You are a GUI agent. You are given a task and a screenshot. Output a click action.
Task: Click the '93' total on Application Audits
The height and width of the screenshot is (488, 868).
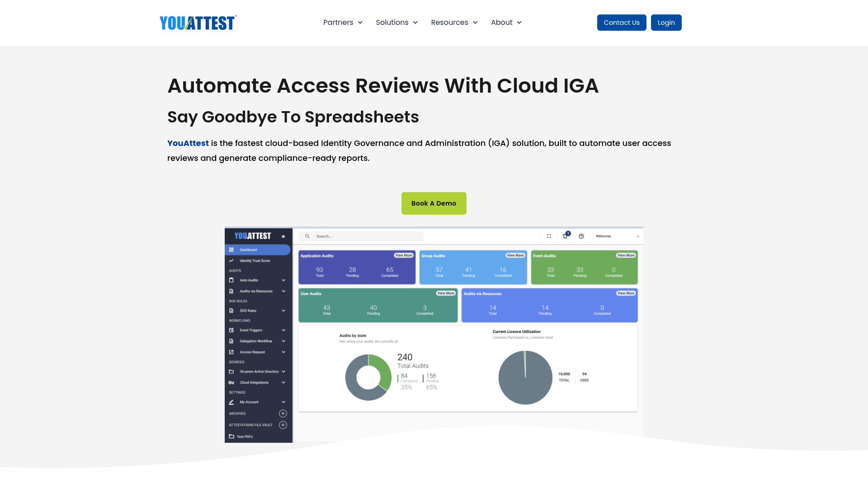(x=320, y=270)
